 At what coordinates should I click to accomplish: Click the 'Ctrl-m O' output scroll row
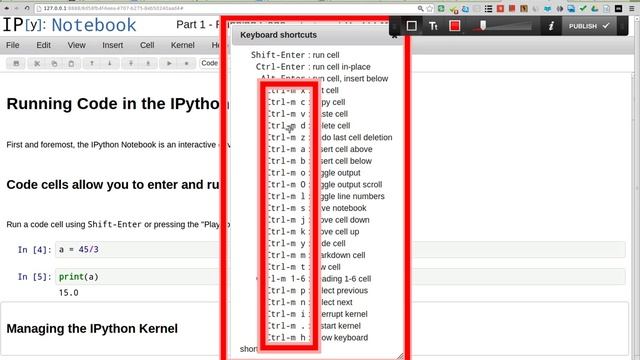(325, 184)
